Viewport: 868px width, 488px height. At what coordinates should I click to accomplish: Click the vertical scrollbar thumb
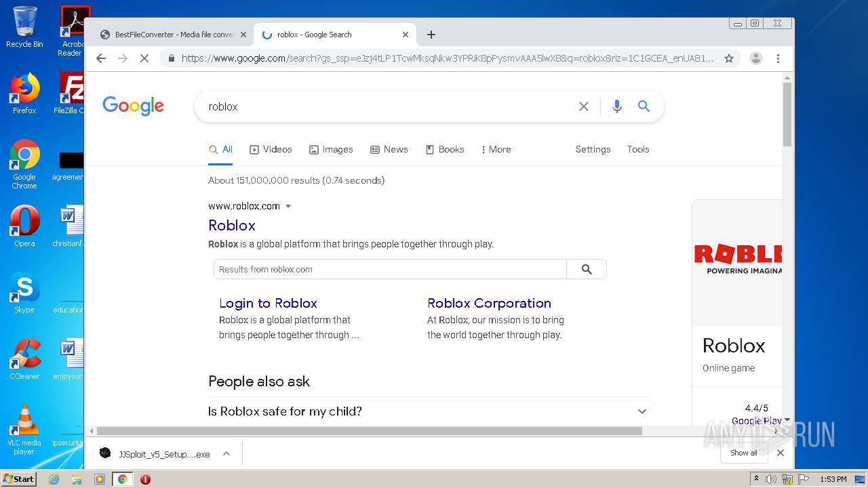787,115
